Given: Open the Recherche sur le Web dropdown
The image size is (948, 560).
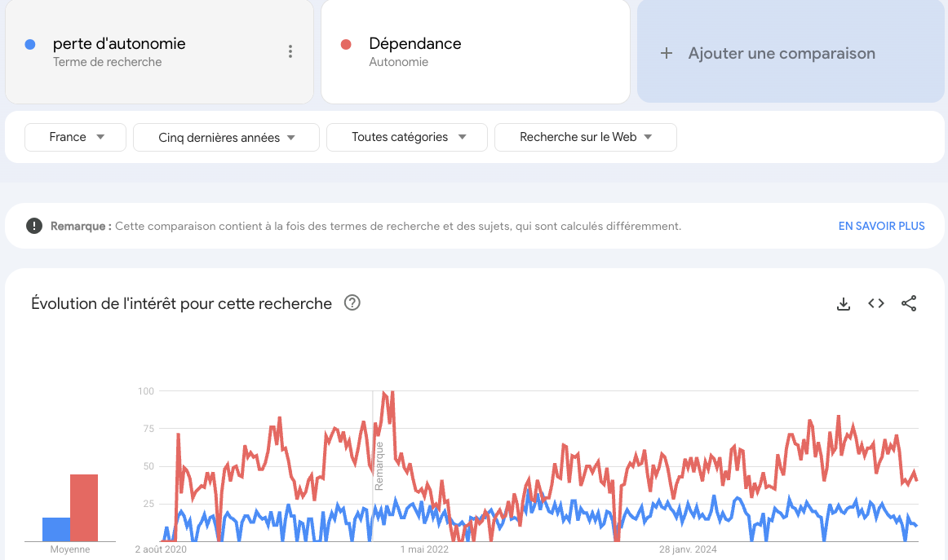Looking at the screenshot, I should [585, 137].
